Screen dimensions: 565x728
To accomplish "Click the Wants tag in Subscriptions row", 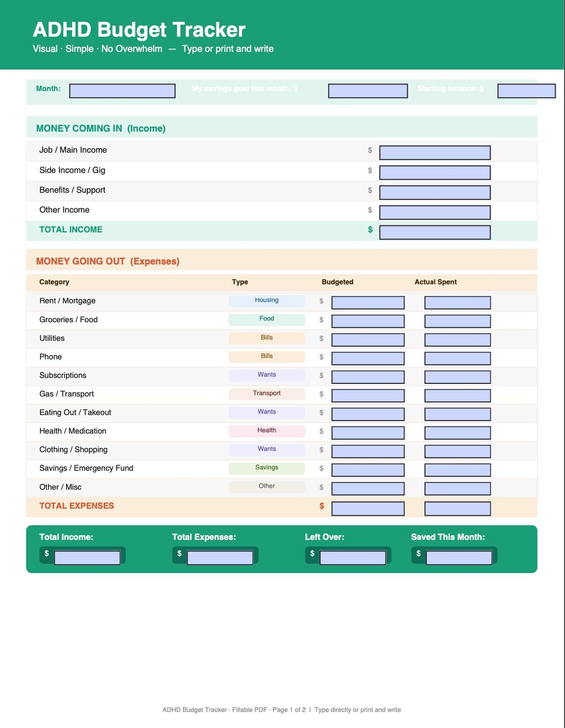I will pos(267,375).
